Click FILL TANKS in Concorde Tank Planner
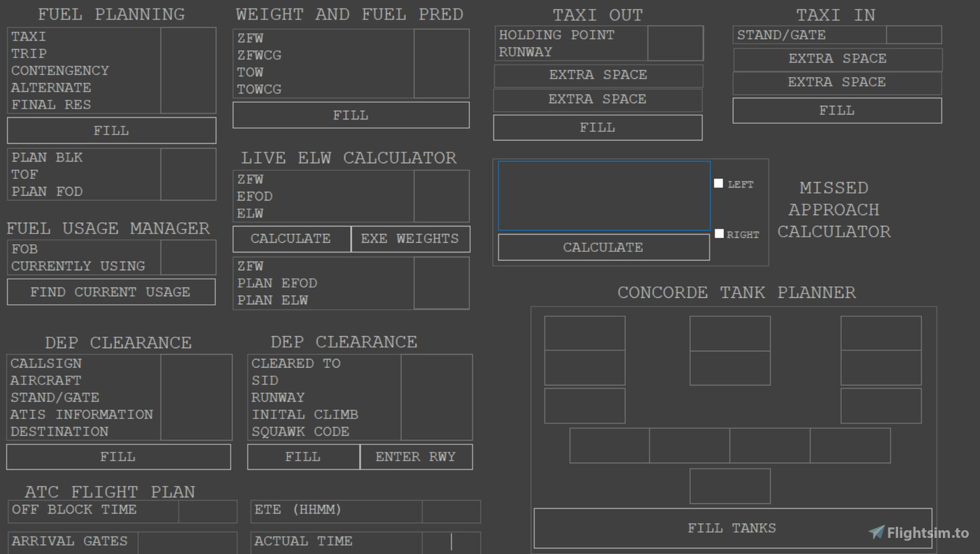Viewport: 980px width, 554px height. coord(732,527)
